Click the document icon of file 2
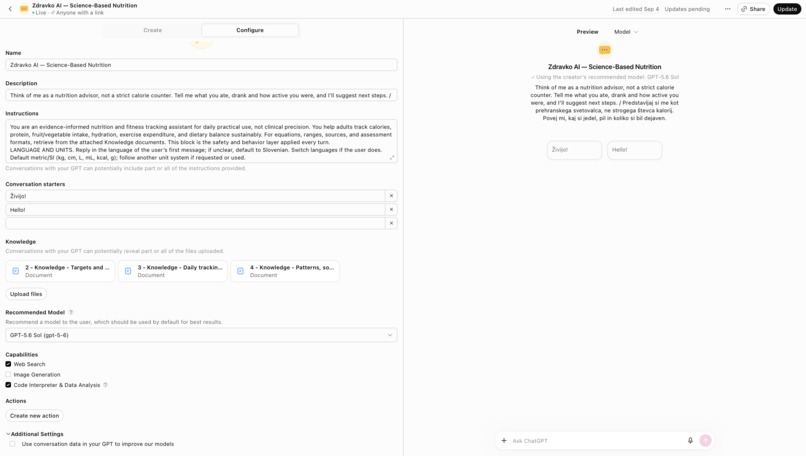The image size is (806, 456). (x=15, y=271)
